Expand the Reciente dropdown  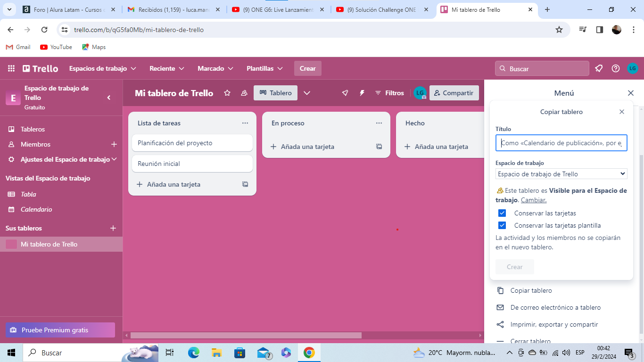[x=166, y=68]
